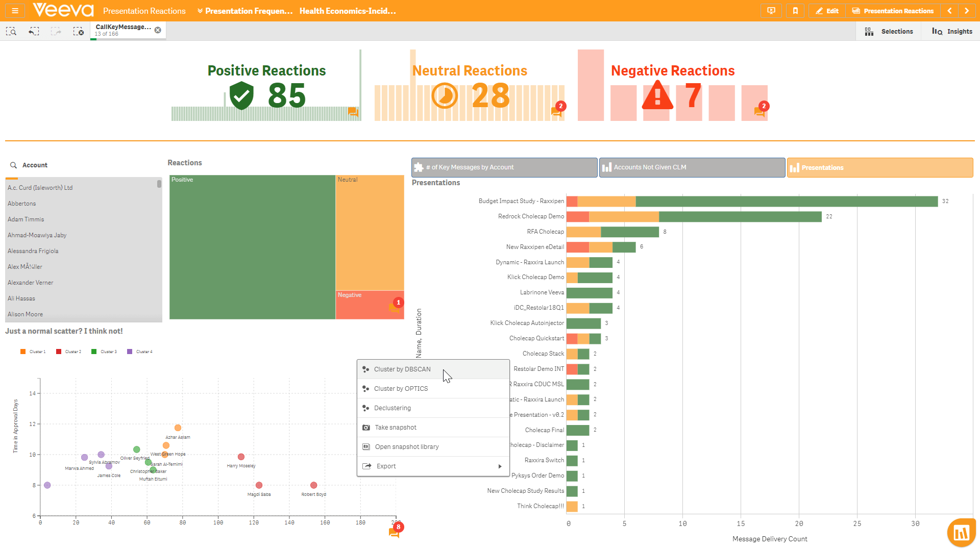
Task: Open the Selections tool
Action: pyautogui.click(x=889, y=32)
